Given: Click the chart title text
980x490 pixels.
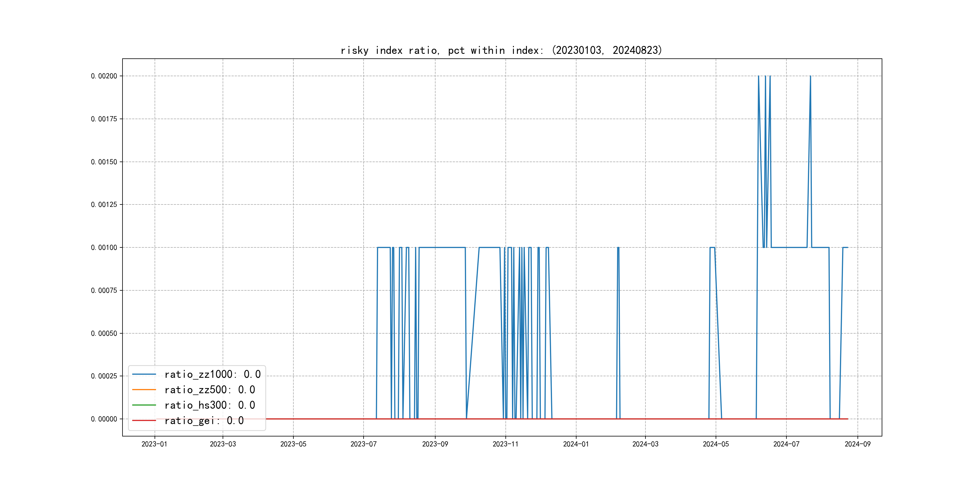Looking at the screenshot, I should pos(501,50).
